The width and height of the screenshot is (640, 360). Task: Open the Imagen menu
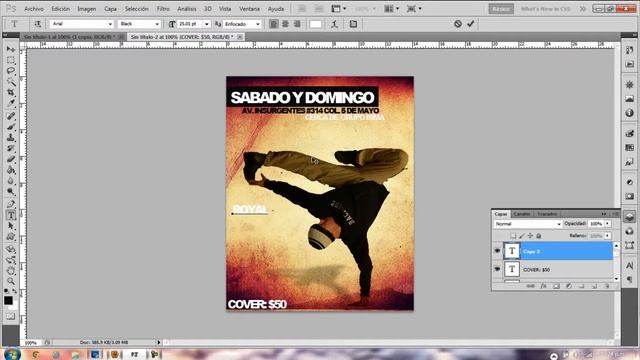tap(87, 9)
